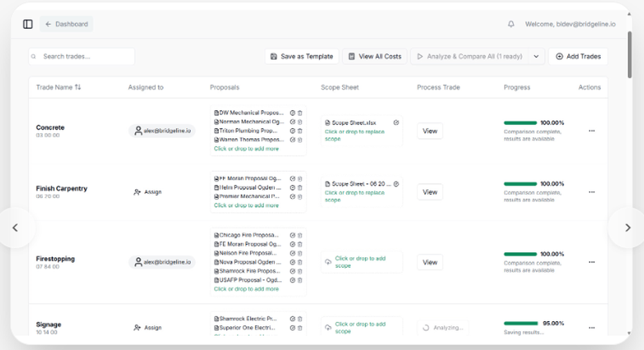Open the Helm Proposal Ogden file
644x350 pixels.
248,187
